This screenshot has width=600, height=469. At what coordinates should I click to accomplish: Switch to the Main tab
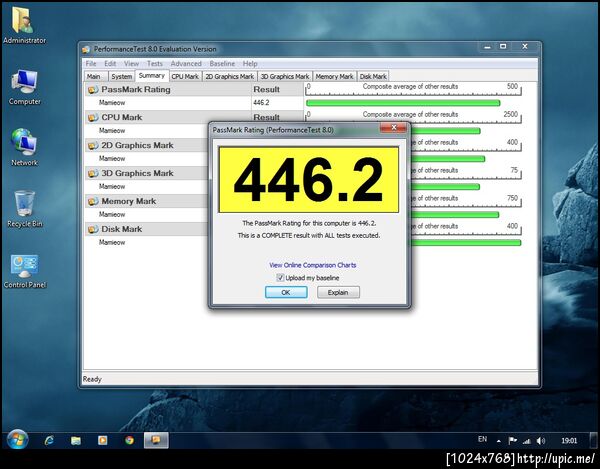pos(94,77)
